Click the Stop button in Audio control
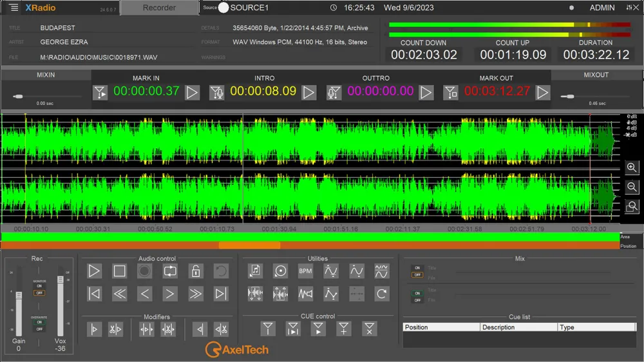The width and height of the screenshot is (644, 362). (119, 271)
